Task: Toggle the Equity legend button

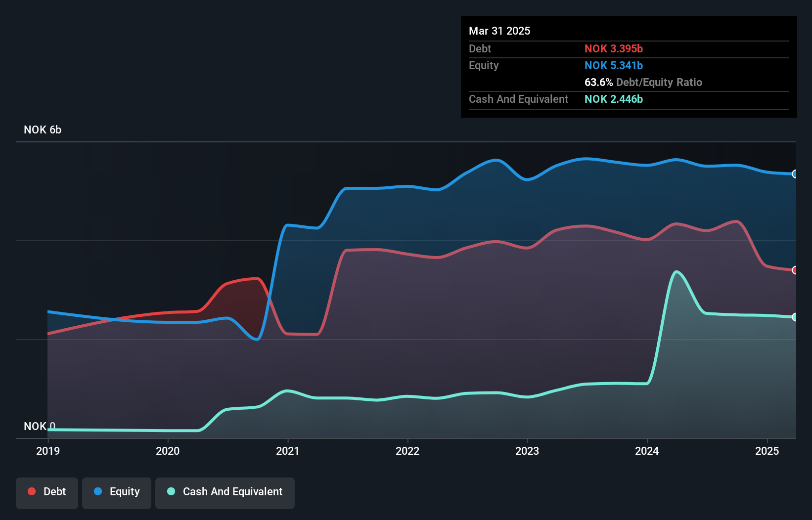Action: coord(117,493)
